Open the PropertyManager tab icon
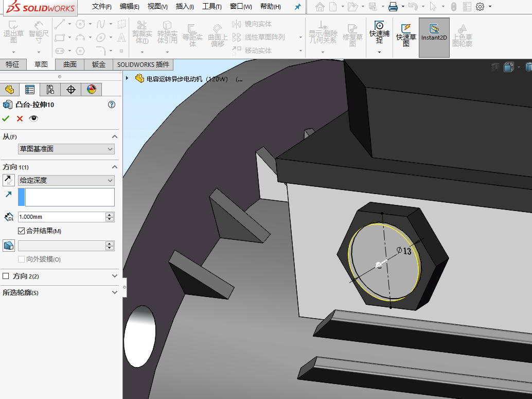 click(30, 90)
